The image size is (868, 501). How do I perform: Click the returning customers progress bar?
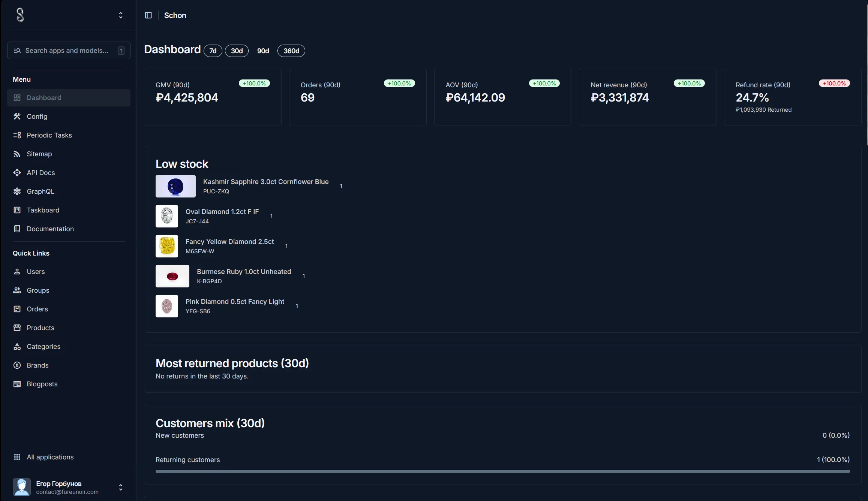(502, 471)
